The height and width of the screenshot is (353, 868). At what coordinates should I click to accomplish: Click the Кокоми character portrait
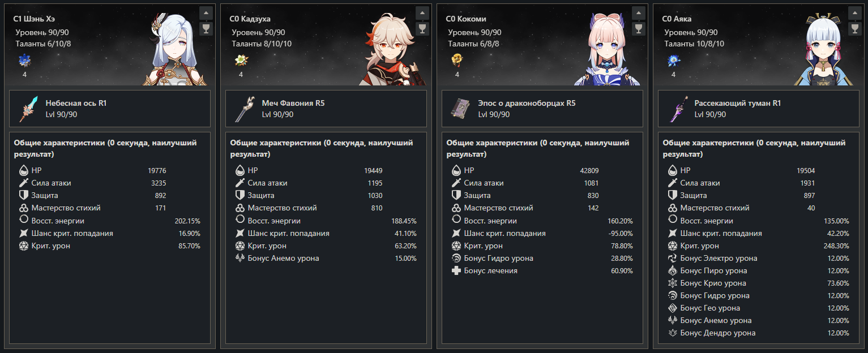607,49
